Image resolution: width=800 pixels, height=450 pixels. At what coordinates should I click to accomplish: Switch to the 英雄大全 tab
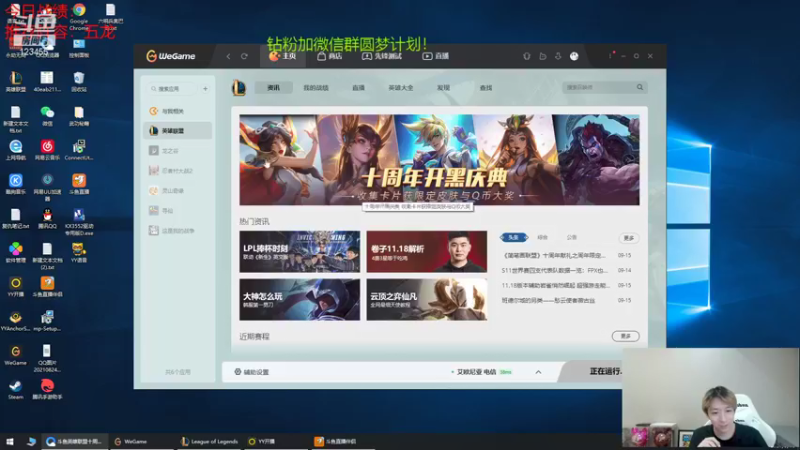(401, 88)
